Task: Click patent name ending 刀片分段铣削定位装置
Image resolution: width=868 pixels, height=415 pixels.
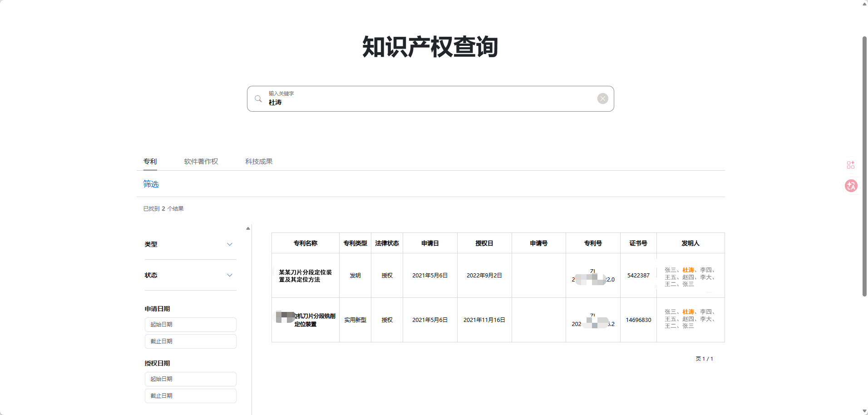Action: pyautogui.click(x=306, y=320)
